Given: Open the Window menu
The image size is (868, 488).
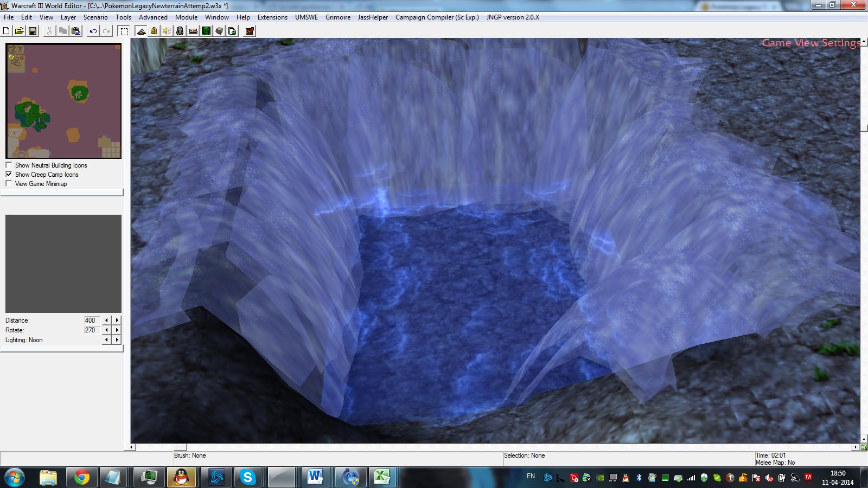Looking at the screenshot, I should [x=217, y=17].
